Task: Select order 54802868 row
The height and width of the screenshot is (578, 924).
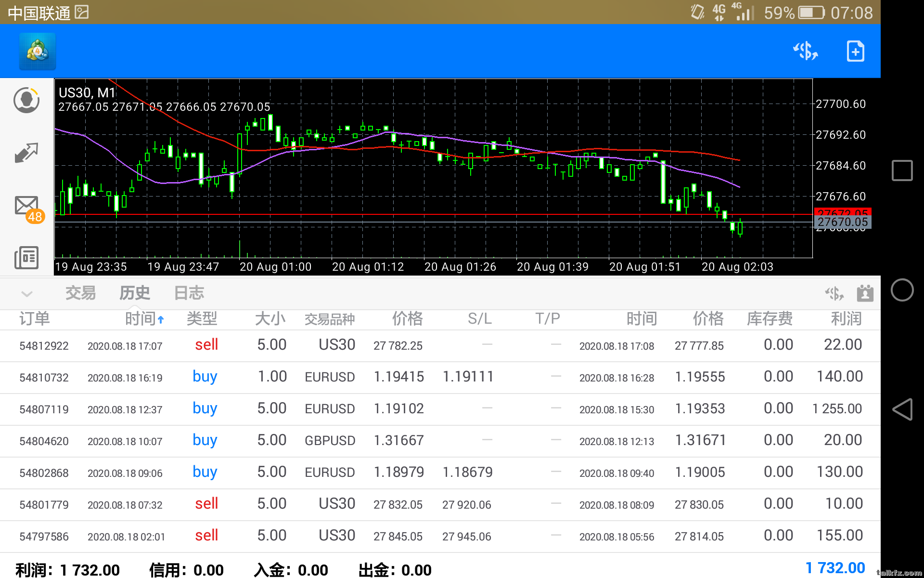Action: [440, 473]
